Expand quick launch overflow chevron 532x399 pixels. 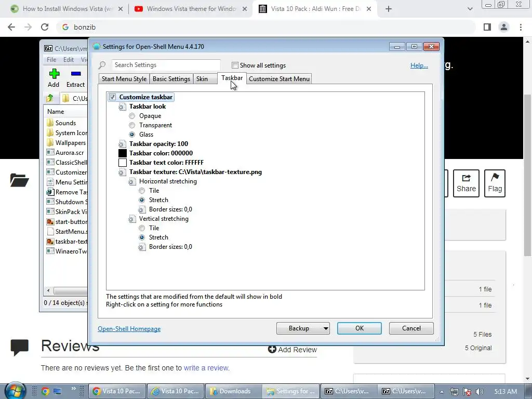[74, 389]
